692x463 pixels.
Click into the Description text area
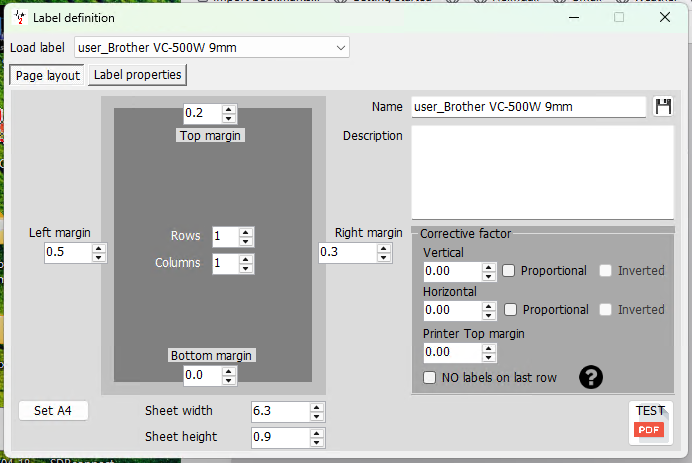(x=543, y=173)
